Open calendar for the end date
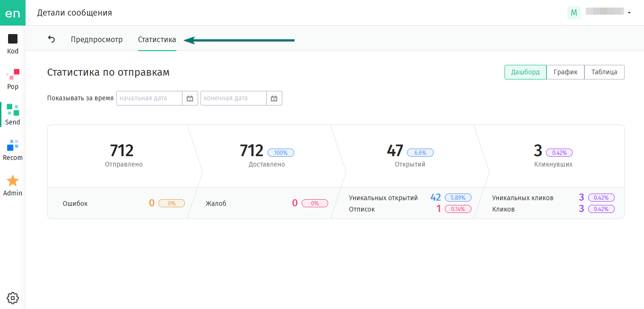 click(x=274, y=98)
